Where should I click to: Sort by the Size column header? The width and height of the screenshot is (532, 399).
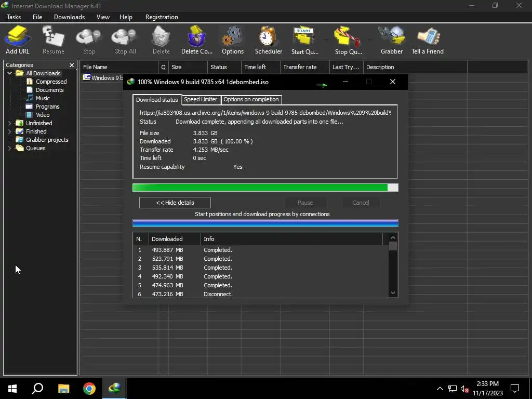188,67
